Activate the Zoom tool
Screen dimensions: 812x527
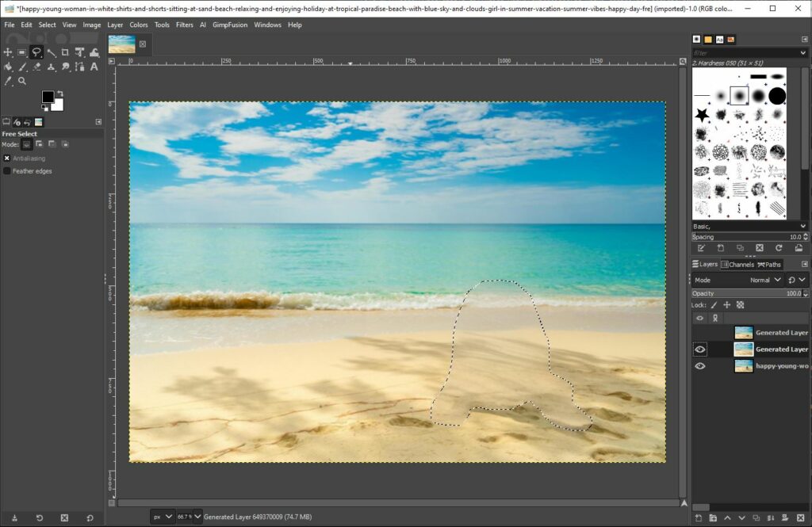pos(21,81)
